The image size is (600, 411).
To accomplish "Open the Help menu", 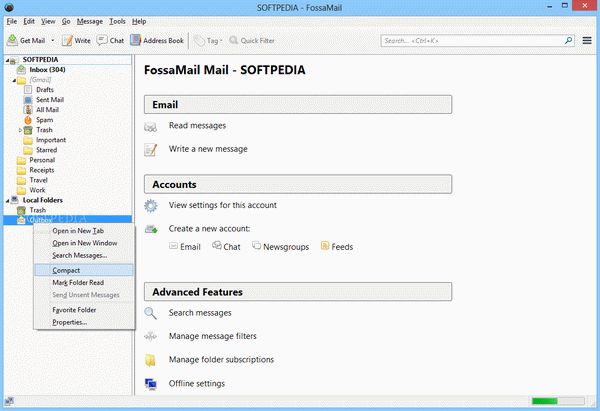I will [139, 21].
